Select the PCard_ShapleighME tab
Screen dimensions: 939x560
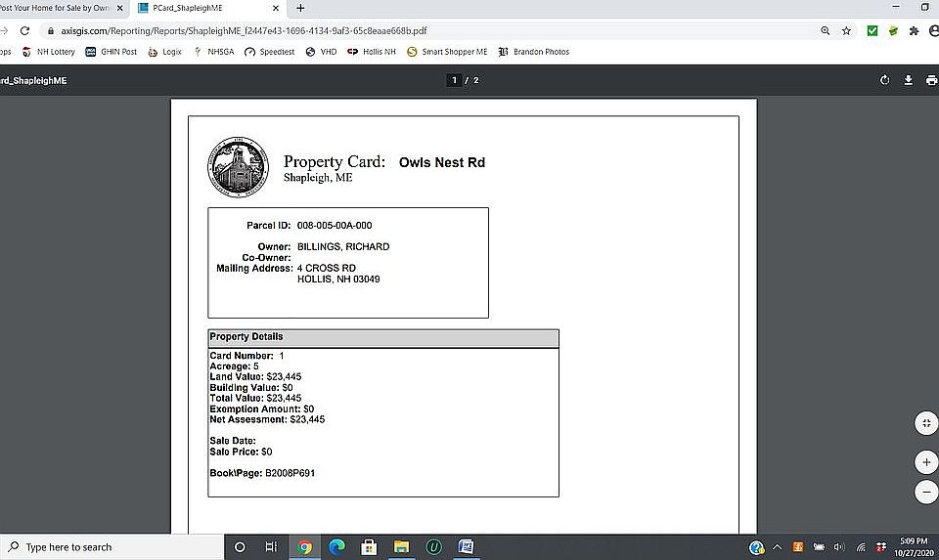(x=188, y=8)
